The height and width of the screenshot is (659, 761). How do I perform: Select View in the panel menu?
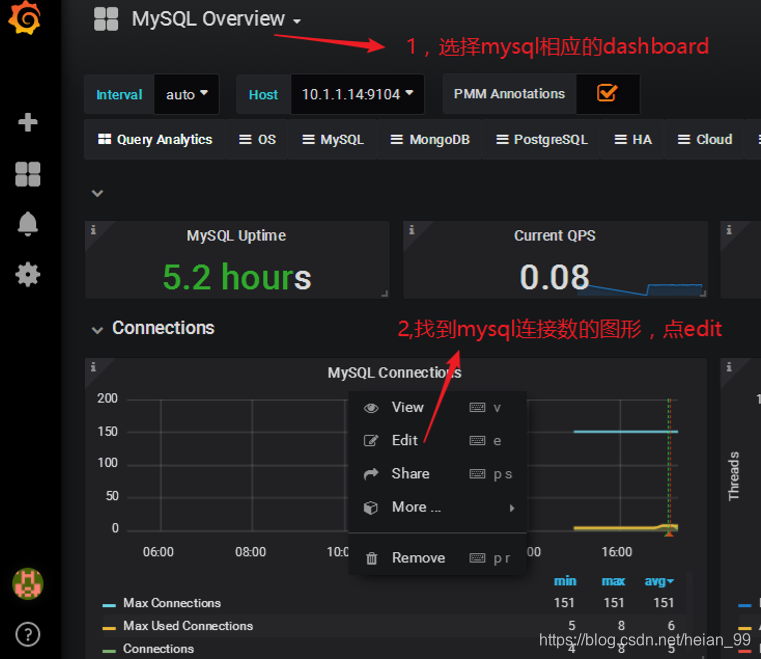(437, 408)
